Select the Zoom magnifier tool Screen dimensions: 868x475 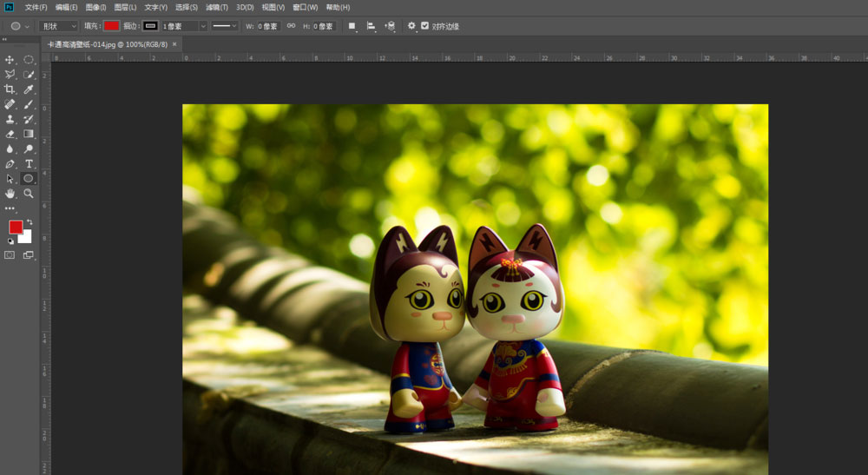(29, 193)
